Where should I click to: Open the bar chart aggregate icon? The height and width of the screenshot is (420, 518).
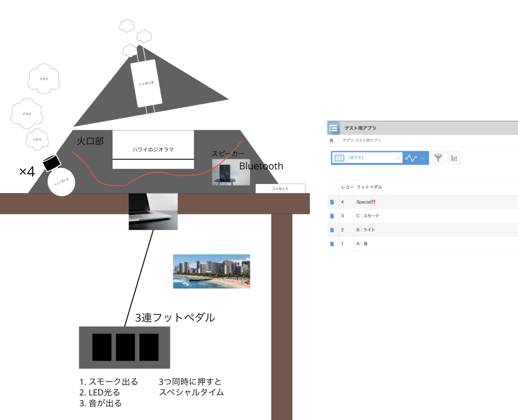(454, 158)
